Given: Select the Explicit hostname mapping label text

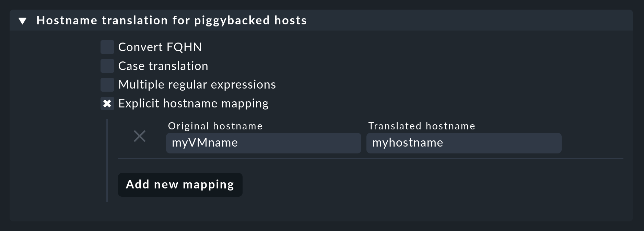Looking at the screenshot, I should click(x=193, y=103).
